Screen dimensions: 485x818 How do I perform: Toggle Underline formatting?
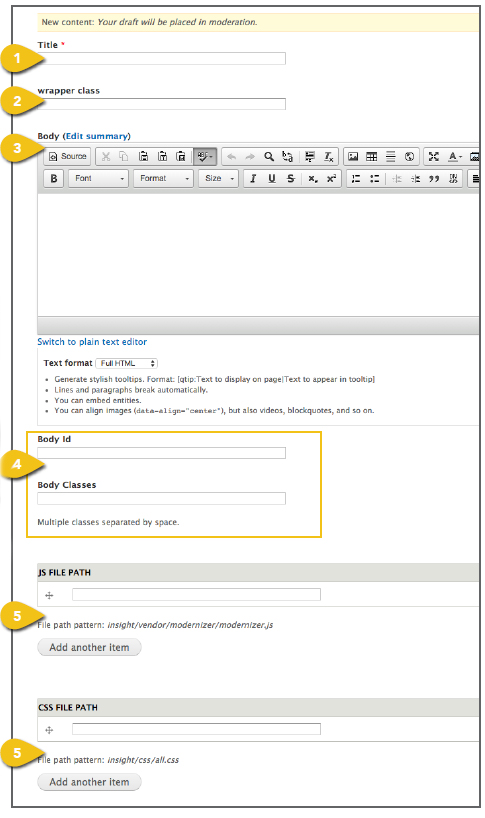pos(272,178)
